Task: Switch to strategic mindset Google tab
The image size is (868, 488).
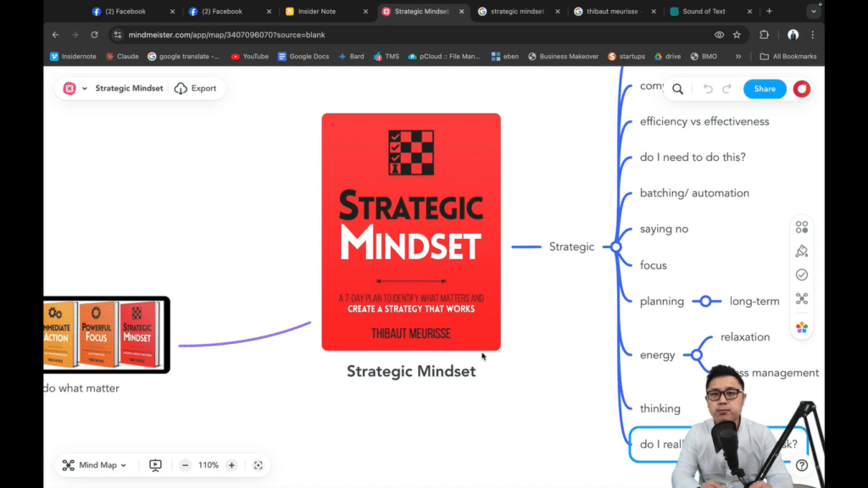Action: pos(517,12)
